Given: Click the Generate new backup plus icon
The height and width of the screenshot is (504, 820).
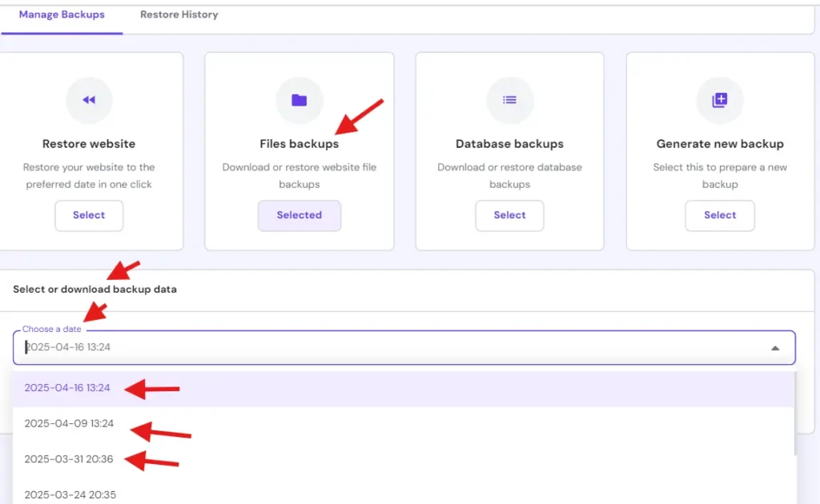Looking at the screenshot, I should click(x=720, y=100).
